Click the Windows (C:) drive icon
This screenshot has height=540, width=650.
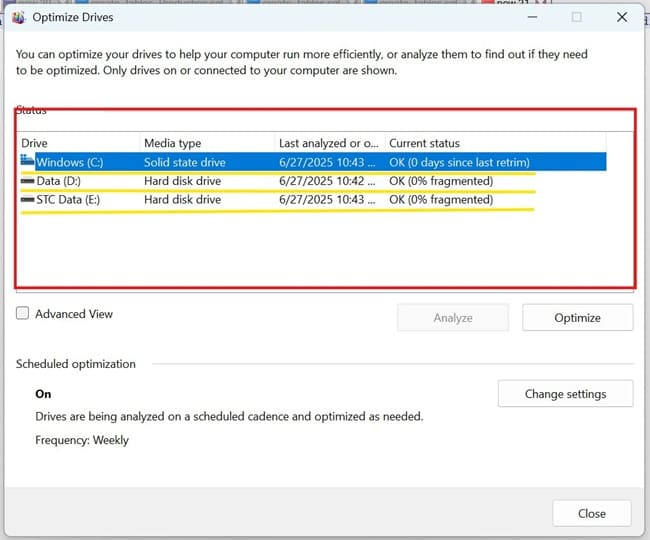pyautogui.click(x=27, y=160)
